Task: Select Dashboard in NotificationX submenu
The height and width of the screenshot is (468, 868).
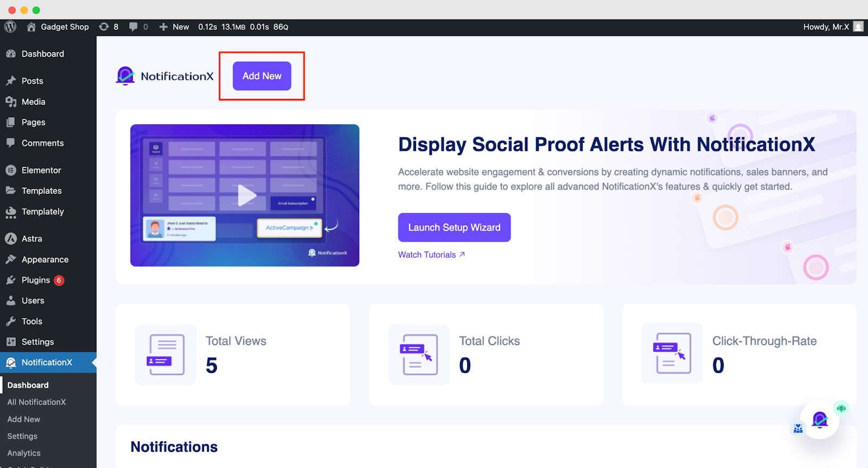Action: 28,385
